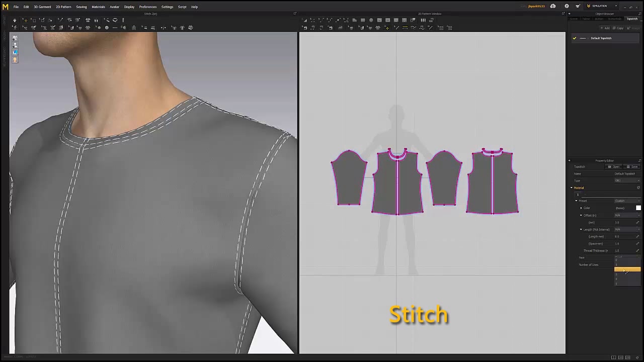Toggle the Default Topstitch checkmark

574,38
